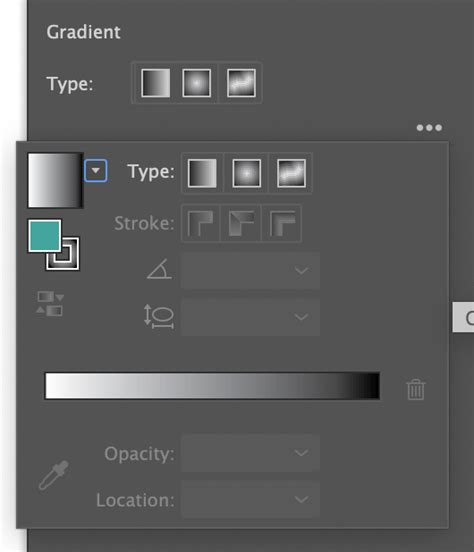474x552 pixels.
Task: Open the Location dropdown
Action: point(251,499)
